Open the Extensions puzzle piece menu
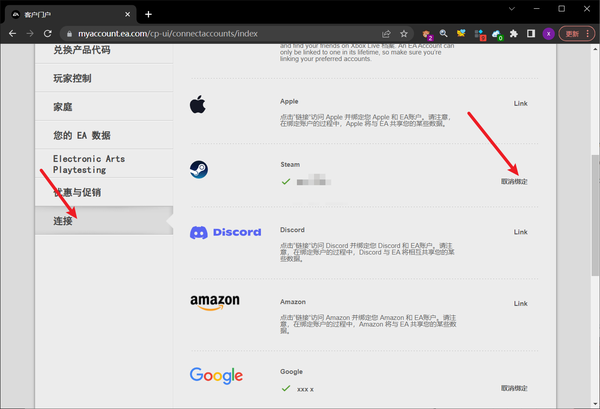Viewport: 600px width, 409px height. click(514, 34)
